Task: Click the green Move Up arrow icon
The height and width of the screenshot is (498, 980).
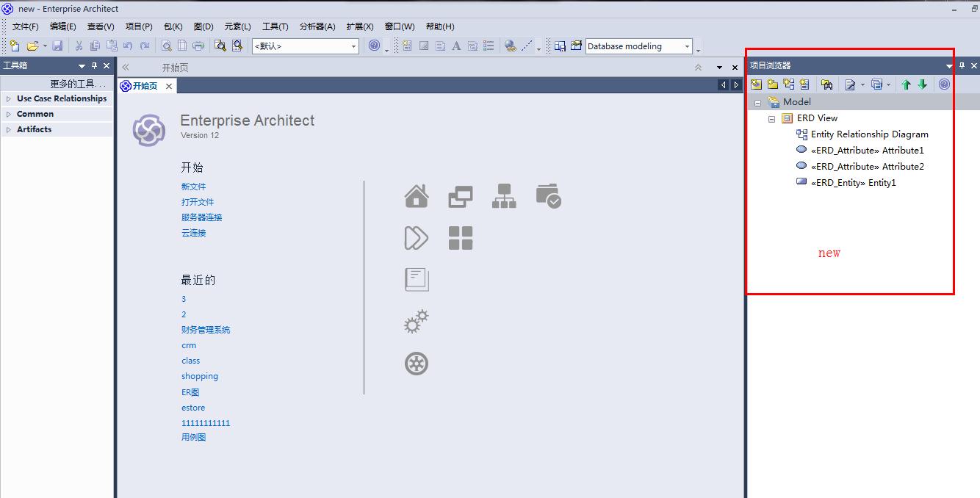Action: click(x=906, y=84)
